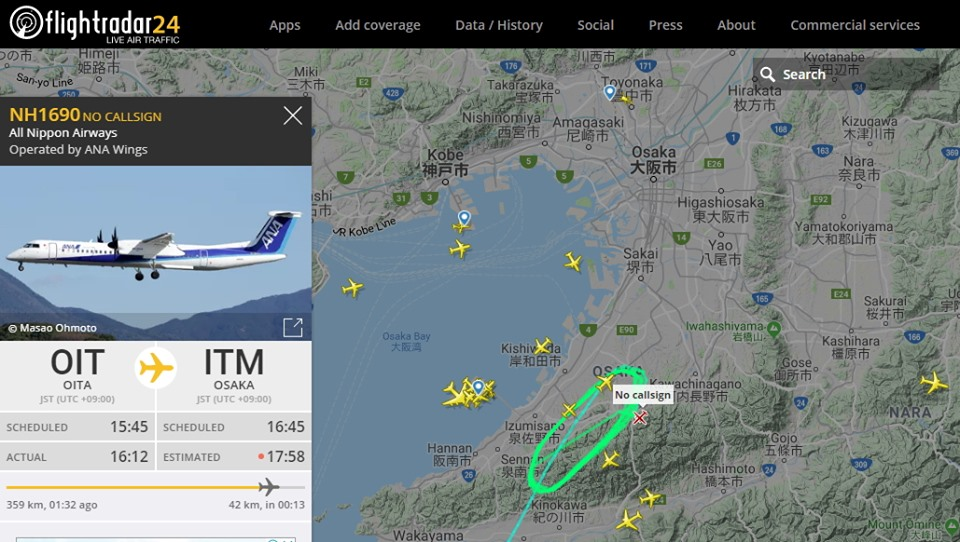Expand the aircraft photo to full size
960x542 pixels.
293,328
